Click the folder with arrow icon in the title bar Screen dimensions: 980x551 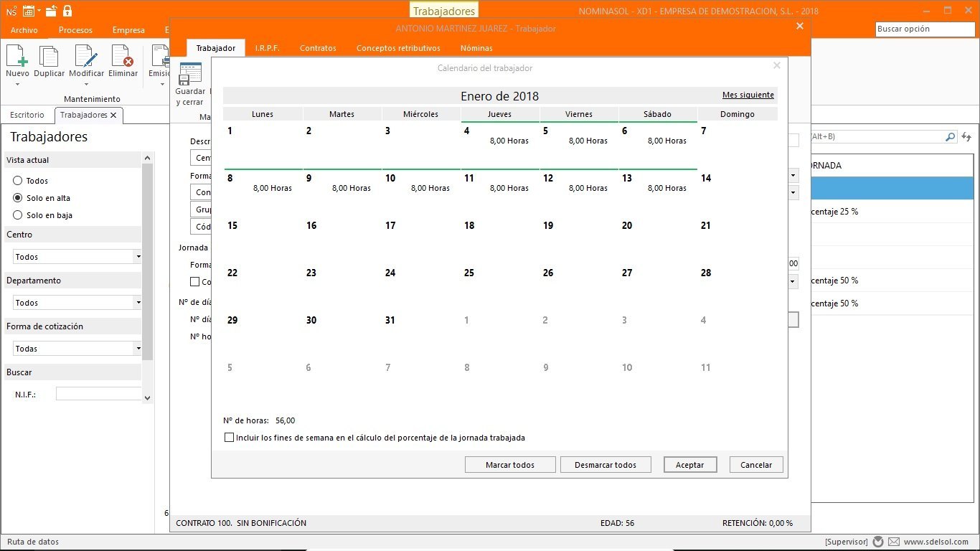tap(52, 11)
